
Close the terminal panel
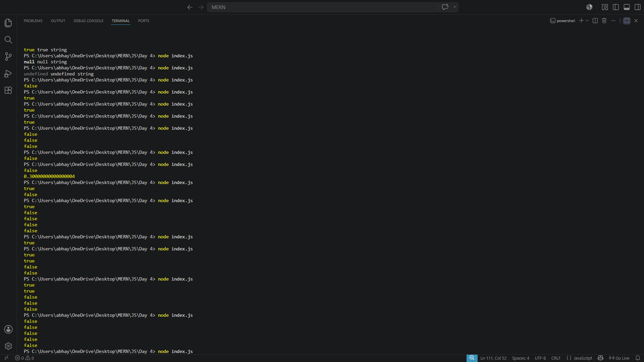click(636, 21)
